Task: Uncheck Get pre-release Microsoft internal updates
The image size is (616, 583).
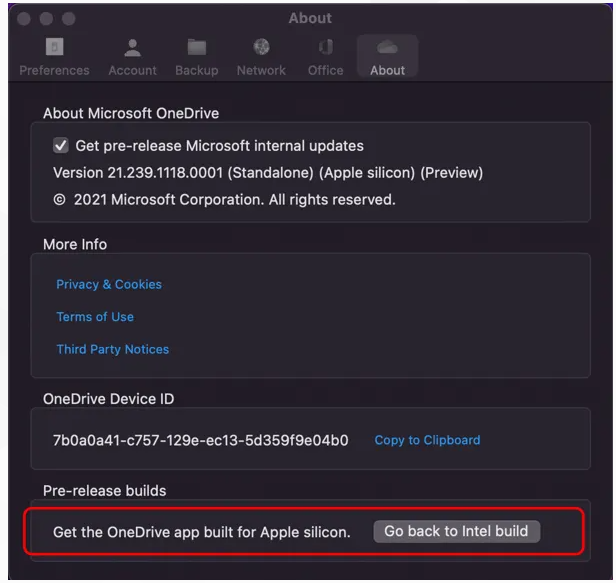Action: click(61, 146)
